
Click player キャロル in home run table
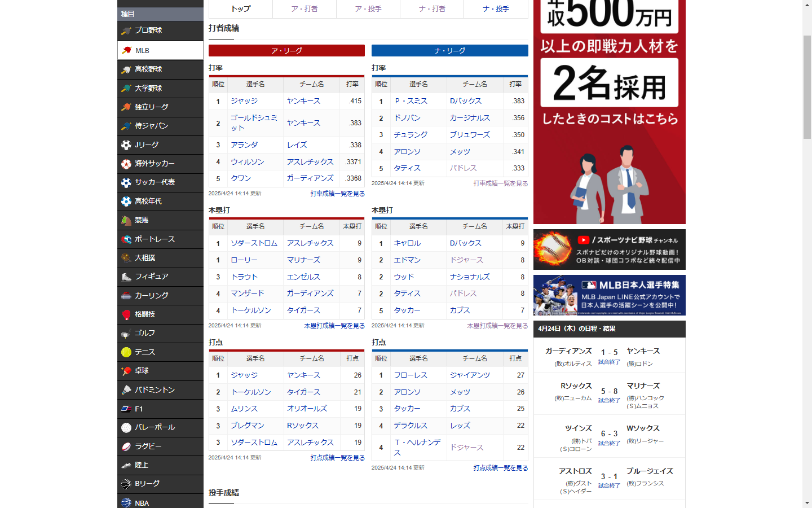point(407,243)
